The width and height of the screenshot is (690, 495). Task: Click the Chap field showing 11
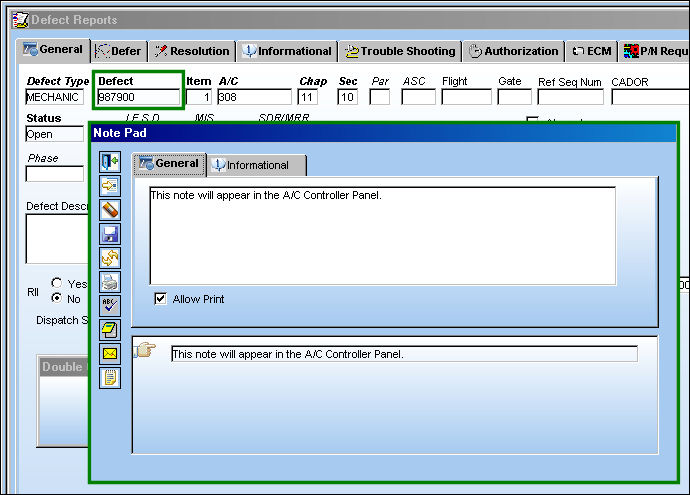coord(308,97)
